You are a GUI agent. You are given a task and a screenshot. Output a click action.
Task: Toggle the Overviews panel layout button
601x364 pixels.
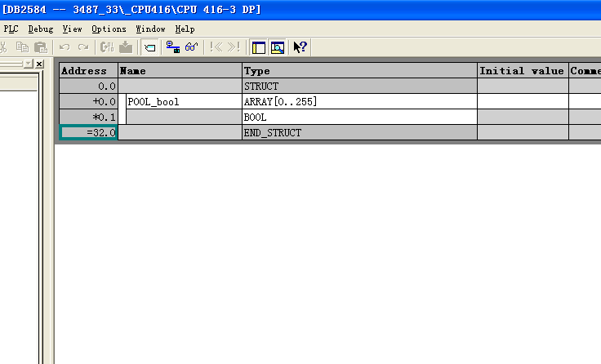pyautogui.click(x=258, y=47)
